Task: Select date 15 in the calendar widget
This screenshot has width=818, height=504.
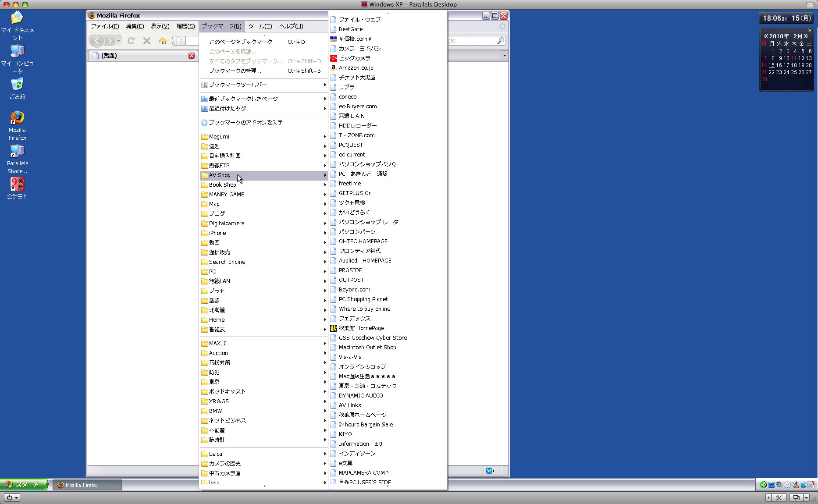Action: [772, 65]
